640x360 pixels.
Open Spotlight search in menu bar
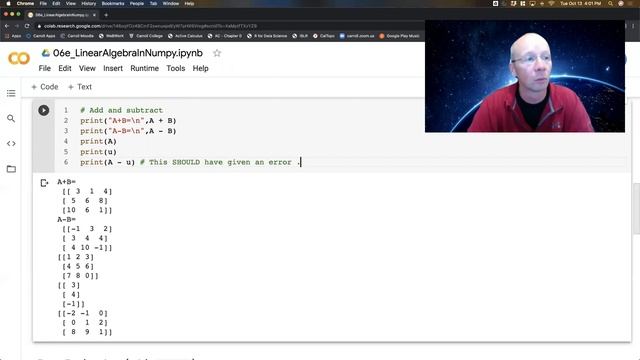click(x=610, y=3)
